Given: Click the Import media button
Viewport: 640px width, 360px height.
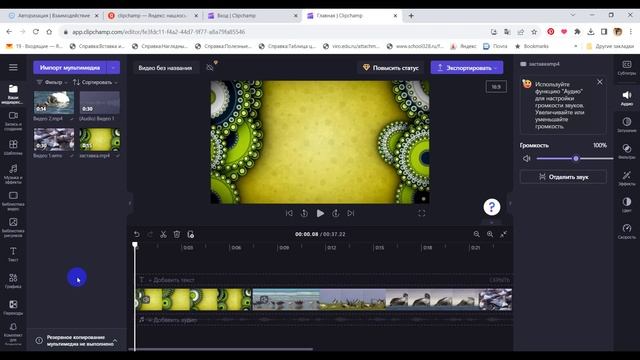Looking at the screenshot, I should [x=70, y=67].
